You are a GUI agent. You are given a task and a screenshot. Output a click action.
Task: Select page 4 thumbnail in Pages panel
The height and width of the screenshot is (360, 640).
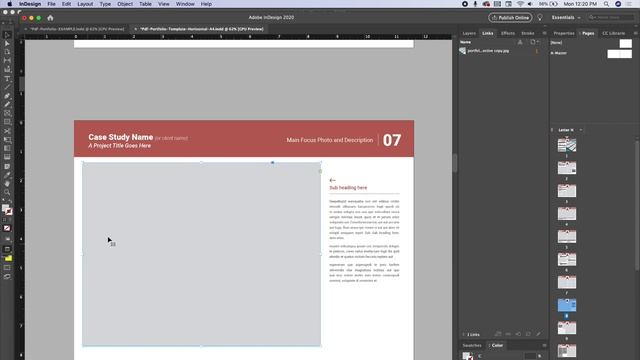click(567, 213)
